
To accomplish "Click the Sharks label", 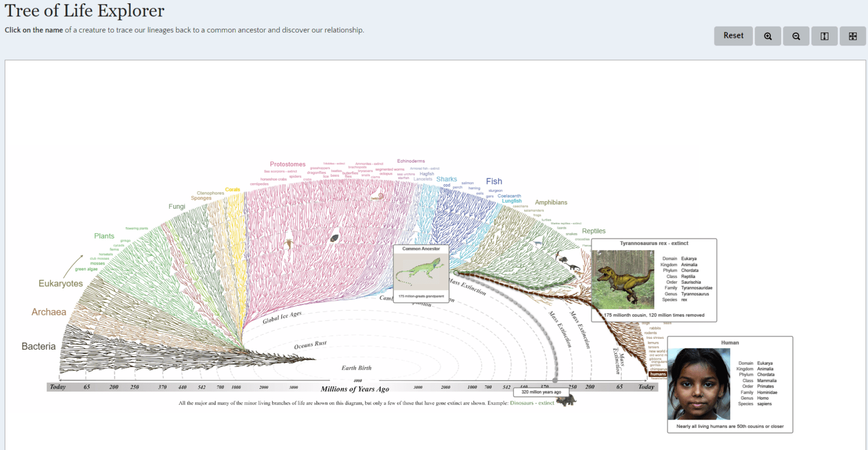I will 446,179.
